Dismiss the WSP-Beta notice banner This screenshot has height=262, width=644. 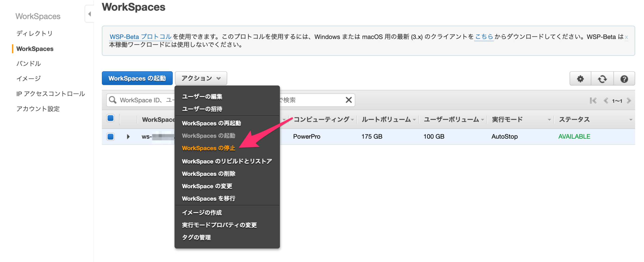pos(626,37)
